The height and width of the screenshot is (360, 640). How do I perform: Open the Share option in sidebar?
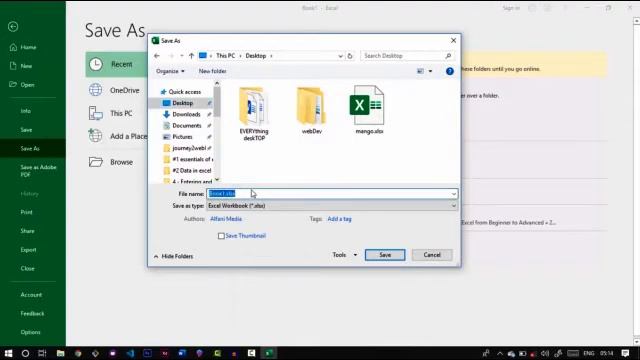(27, 231)
